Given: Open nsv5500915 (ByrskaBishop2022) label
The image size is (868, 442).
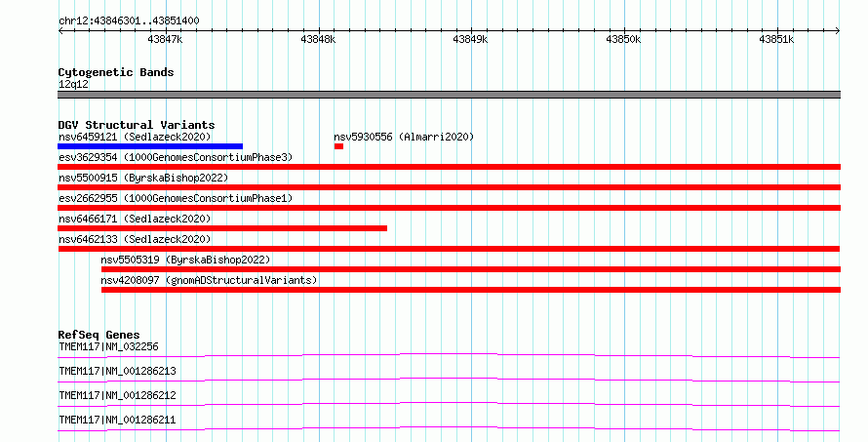Looking at the screenshot, I should [143, 178].
